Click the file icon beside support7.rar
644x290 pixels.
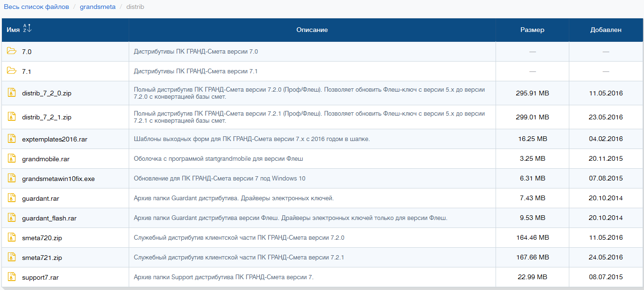(12, 277)
